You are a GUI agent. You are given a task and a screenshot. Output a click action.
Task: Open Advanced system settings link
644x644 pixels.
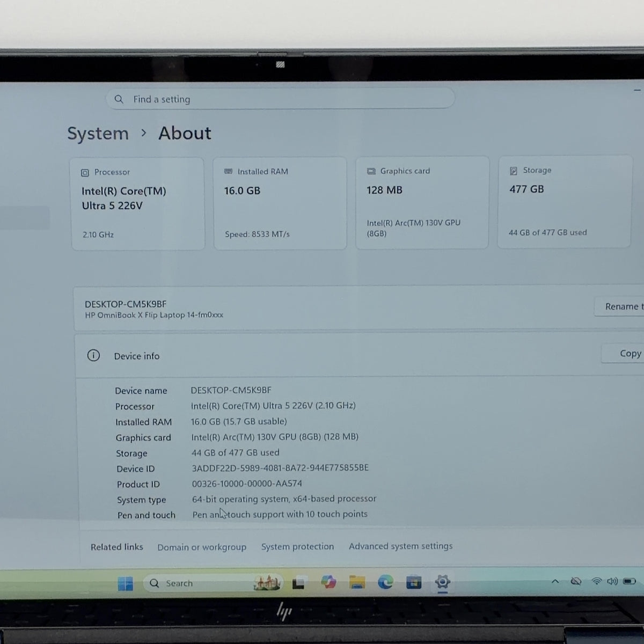401,546
